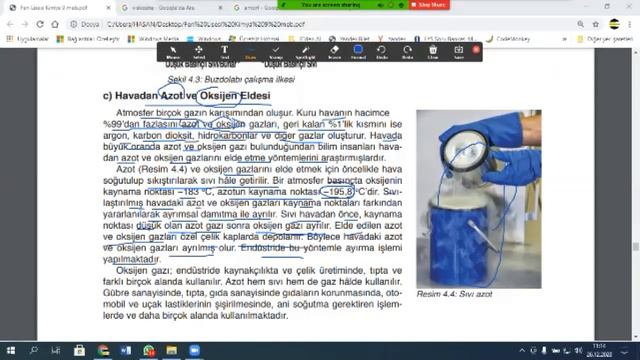The image size is (640, 360).
Task: Open the browser home page
Action: (x=55, y=24)
